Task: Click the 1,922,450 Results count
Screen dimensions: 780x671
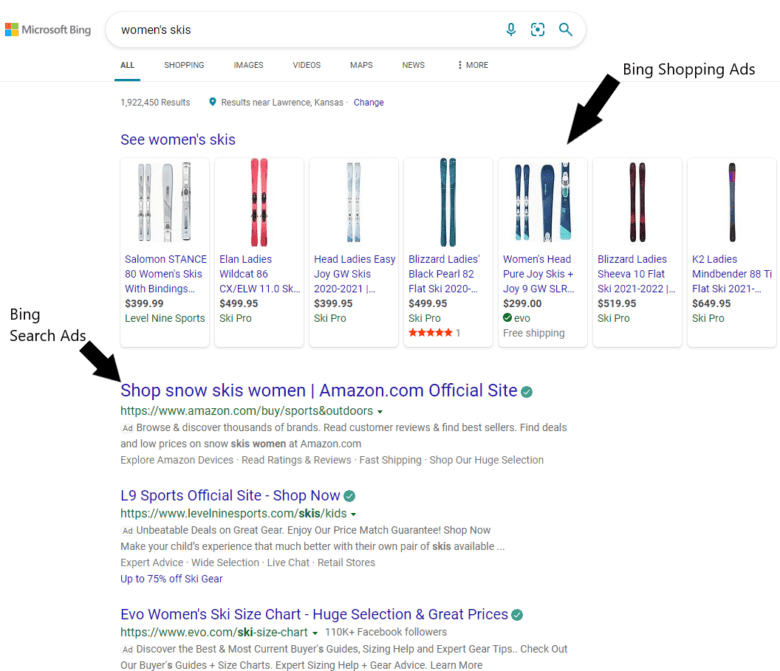Action: (155, 102)
